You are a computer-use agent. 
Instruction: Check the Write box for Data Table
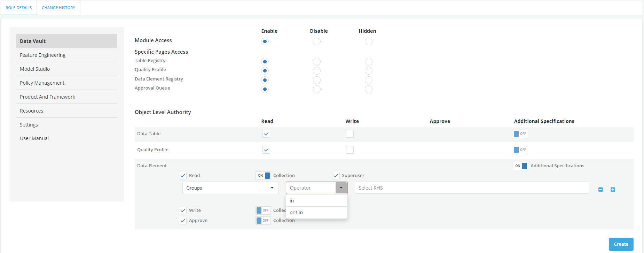(350, 134)
